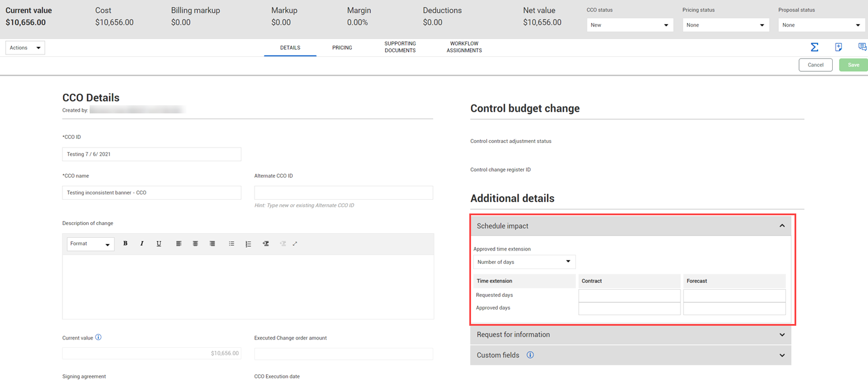
Task: Open the CCO status dropdown
Action: (630, 25)
